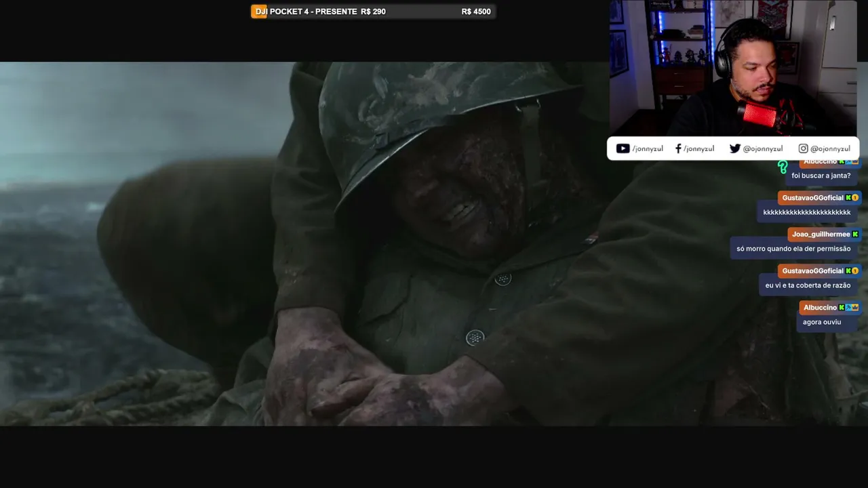
Task: Select the username GustavaoGGoficial above the 'kkkkkkkk' message
Action: pyautogui.click(x=812, y=198)
